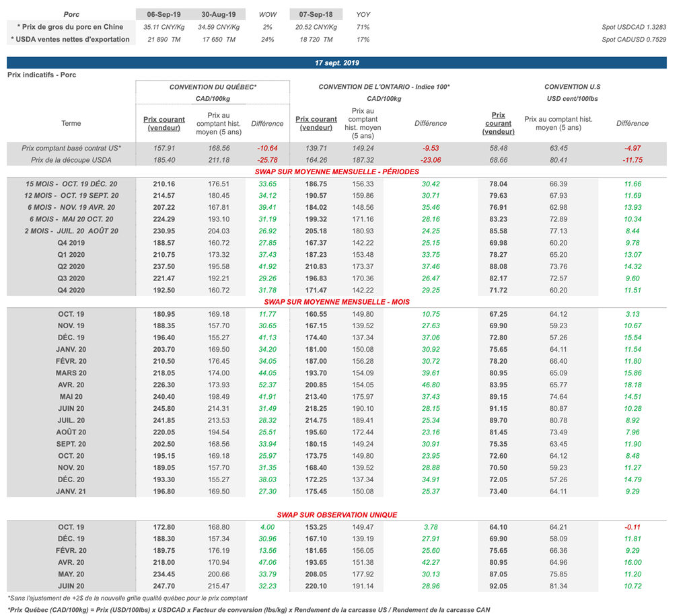Click the WOW column heading
This screenshot has width=689, height=616.
(267, 14)
